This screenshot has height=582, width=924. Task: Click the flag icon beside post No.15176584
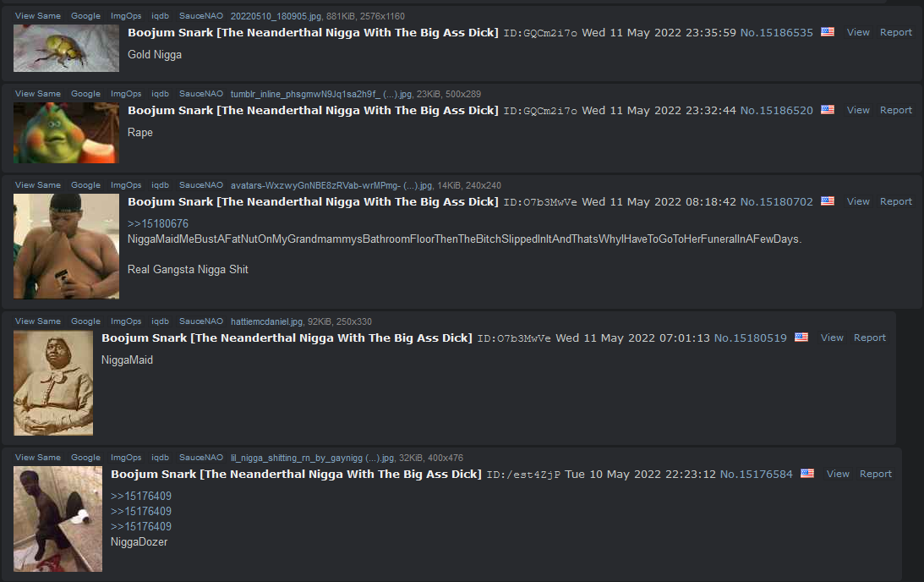806,474
